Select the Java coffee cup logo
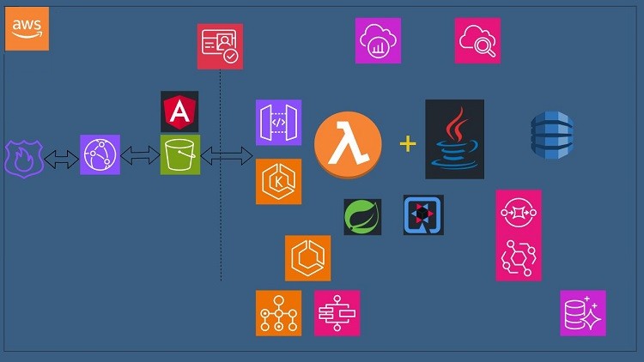This screenshot has height=362, width=644. (x=454, y=139)
